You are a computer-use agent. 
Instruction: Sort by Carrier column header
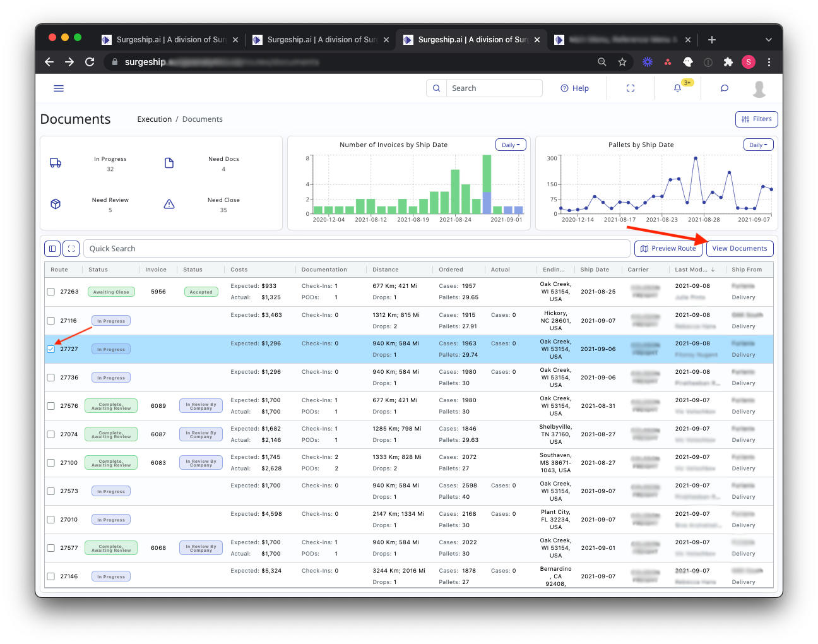point(638,270)
